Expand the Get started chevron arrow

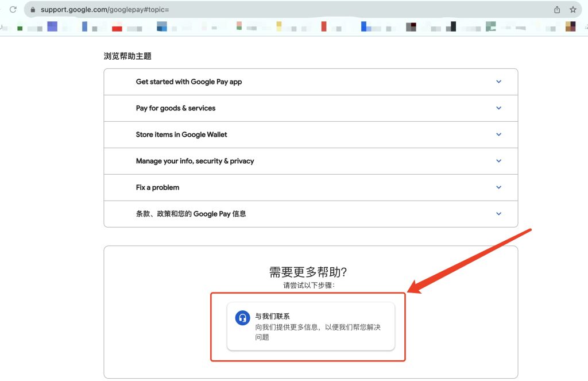(498, 82)
